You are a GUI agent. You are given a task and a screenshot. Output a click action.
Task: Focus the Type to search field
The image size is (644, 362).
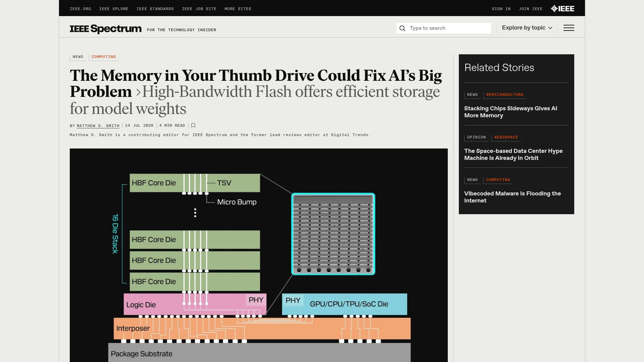point(443,28)
